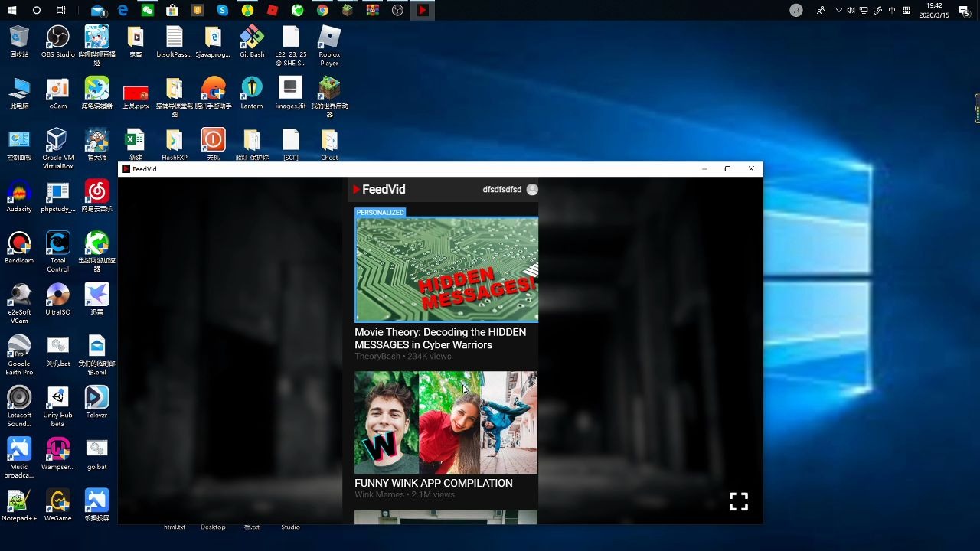Select the Cheat desktop folder
Image resolution: width=980 pixels, height=551 pixels.
[329, 145]
